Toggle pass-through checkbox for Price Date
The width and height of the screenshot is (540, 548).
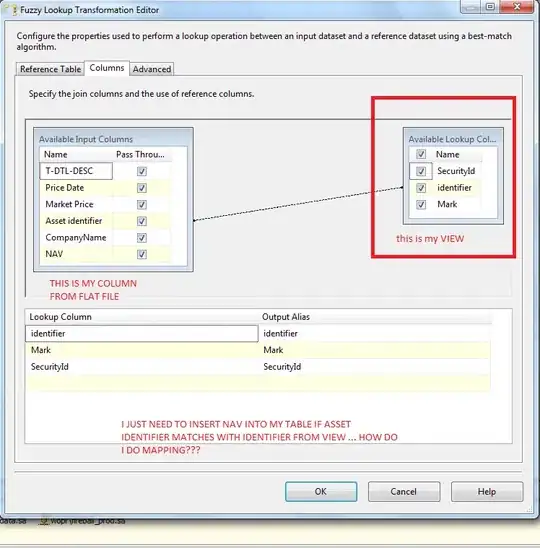pyautogui.click(x=142, y=188)
